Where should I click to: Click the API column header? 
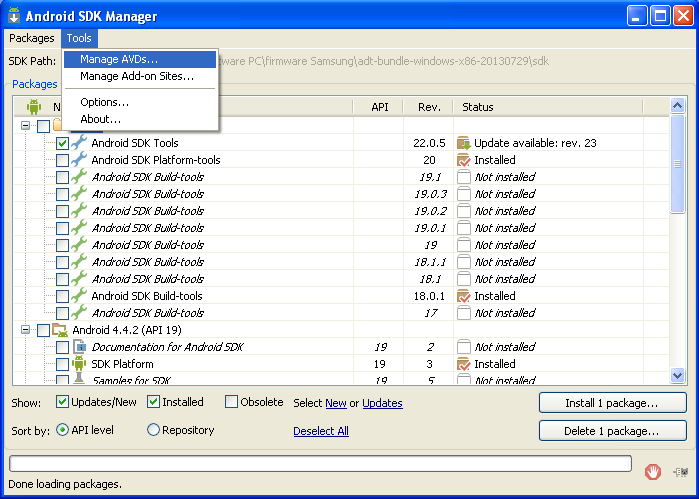[x=379, y=107]
